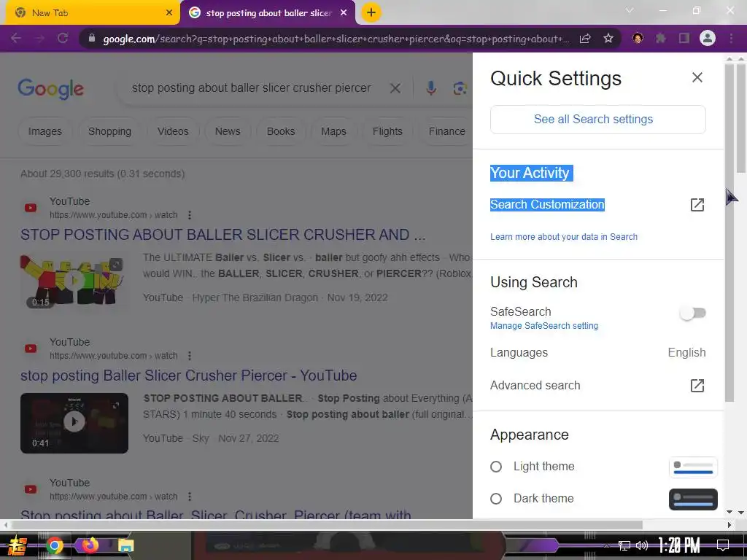Click the first result's YouTube favicon

31,208
